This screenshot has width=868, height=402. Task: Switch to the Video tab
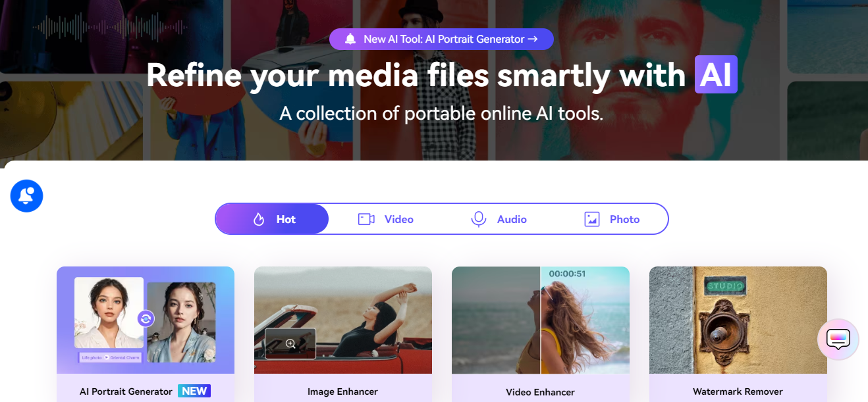tap(385, 219)
